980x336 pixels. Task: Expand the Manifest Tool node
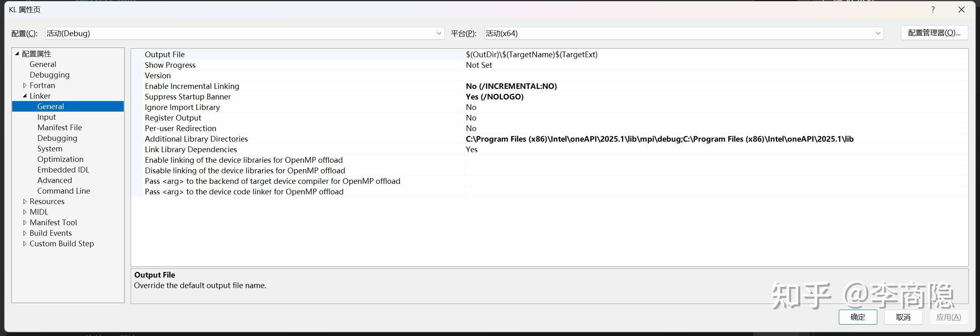click(25, 222)
